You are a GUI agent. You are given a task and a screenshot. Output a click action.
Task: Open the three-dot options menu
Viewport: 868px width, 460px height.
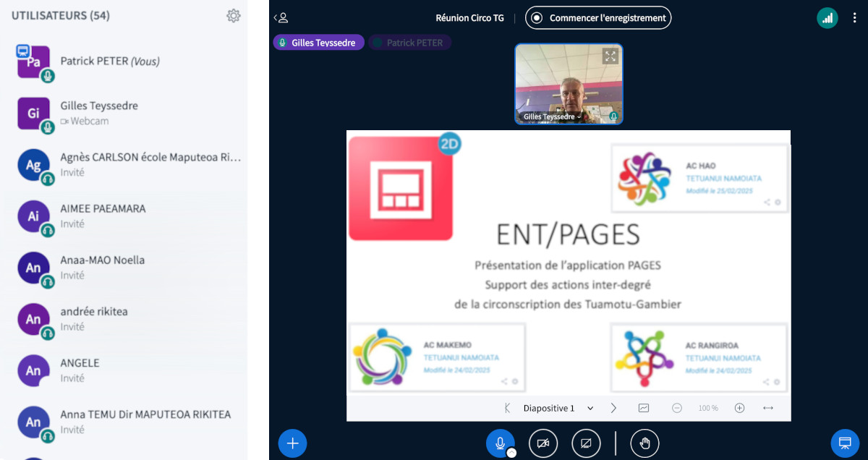tap(854, 18)
